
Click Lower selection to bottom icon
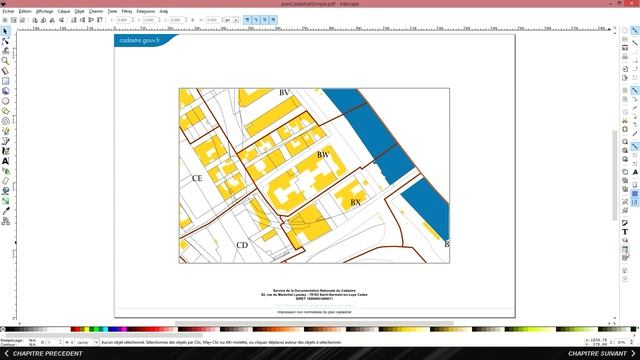click(73, 20)
